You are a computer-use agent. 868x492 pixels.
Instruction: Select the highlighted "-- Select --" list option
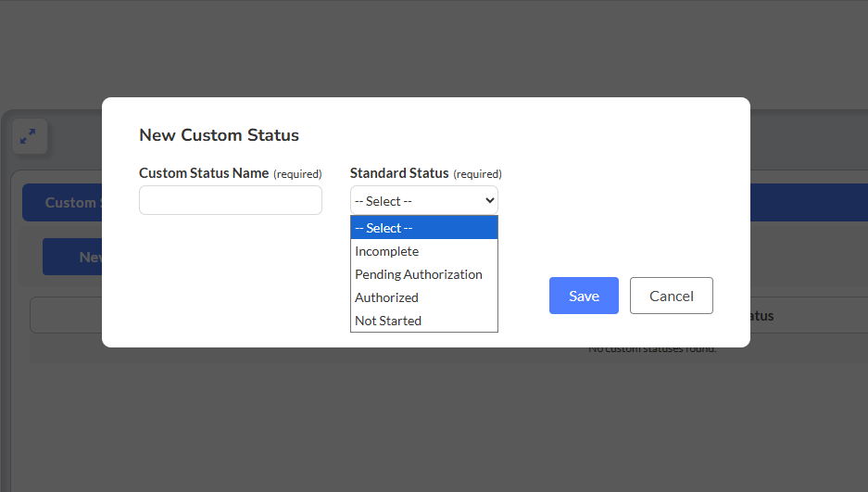423,228
